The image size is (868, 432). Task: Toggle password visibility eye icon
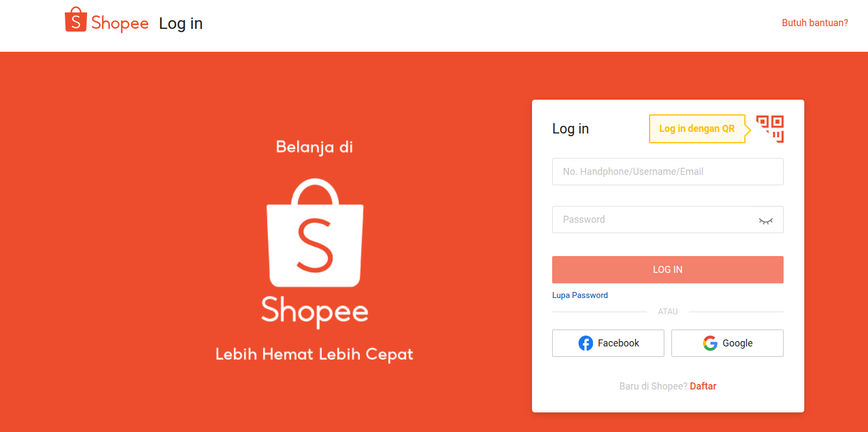(766, 221)
